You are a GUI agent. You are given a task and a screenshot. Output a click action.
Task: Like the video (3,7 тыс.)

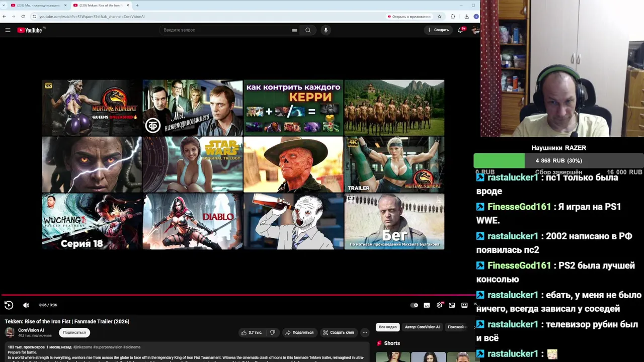252,332
